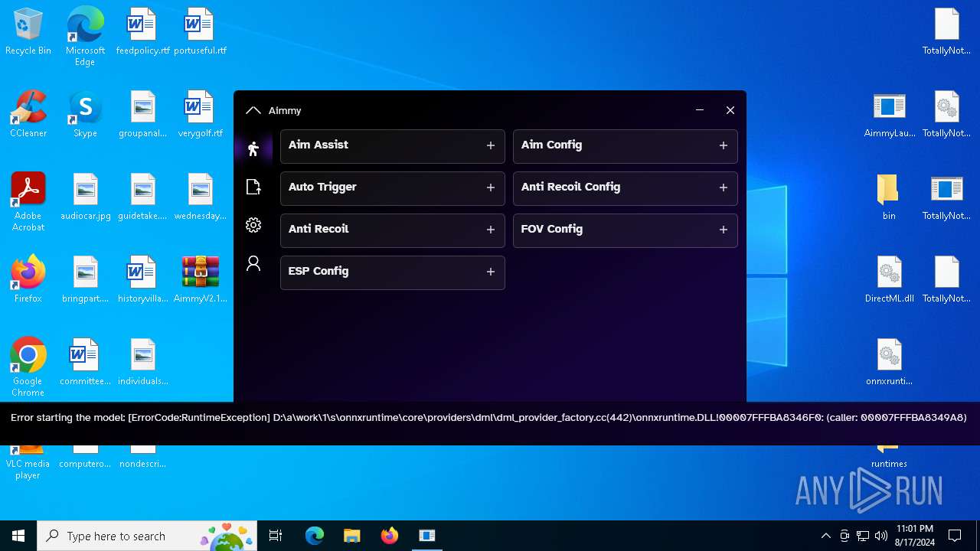
Task: Select the Recycle Bin desktop icon
Action: [28, 32]
